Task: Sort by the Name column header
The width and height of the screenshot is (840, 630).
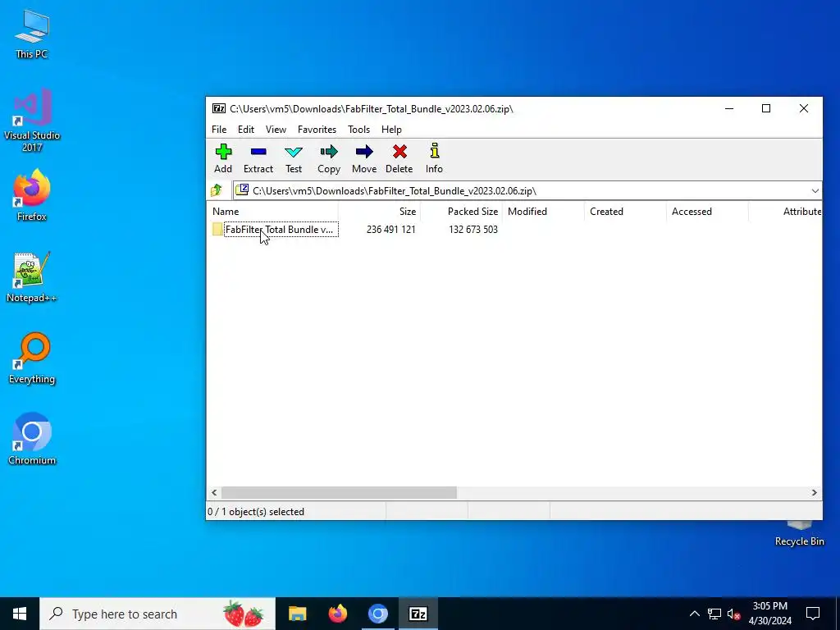Action: [x=272, y=212]
